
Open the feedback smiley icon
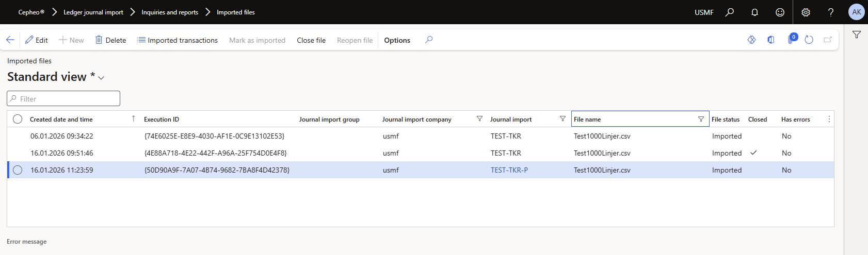point(780,12)
